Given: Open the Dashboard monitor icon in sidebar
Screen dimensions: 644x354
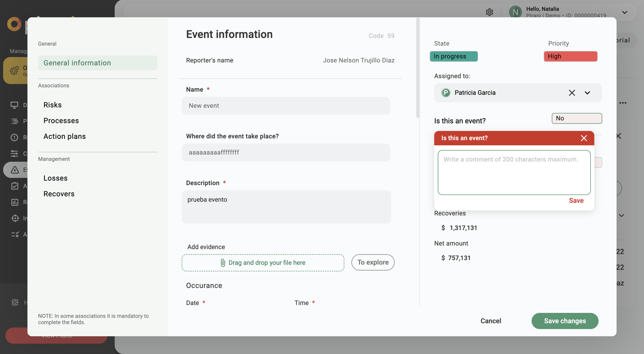Looking at the screenshot, I should click(x=15, y=105).
